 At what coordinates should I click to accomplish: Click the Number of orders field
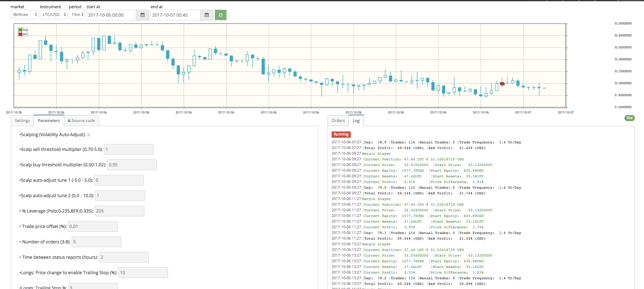click(x=97, y=242)
